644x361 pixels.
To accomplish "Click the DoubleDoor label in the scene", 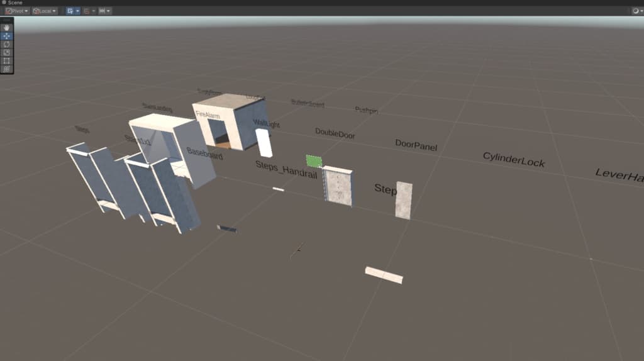I will 335,133.
